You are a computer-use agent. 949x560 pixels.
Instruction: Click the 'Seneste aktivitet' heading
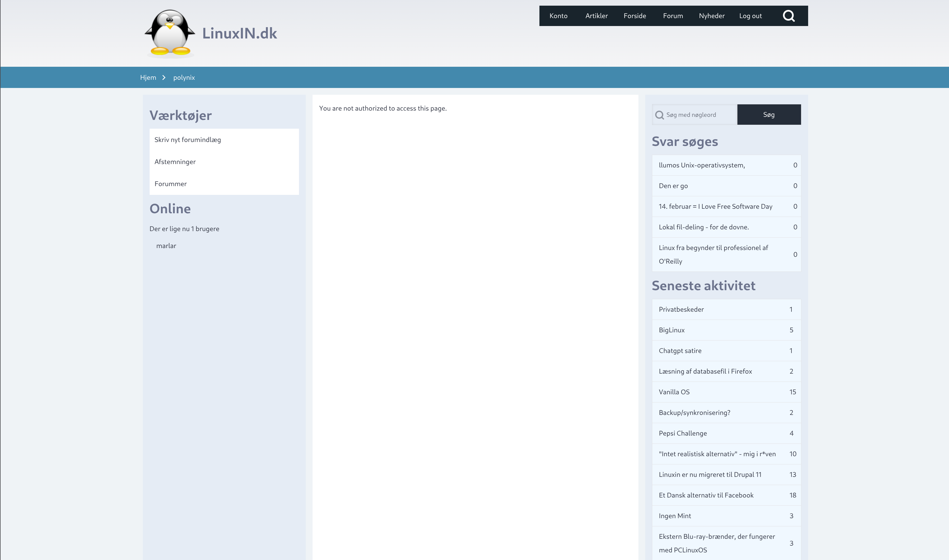pos(703,286)
